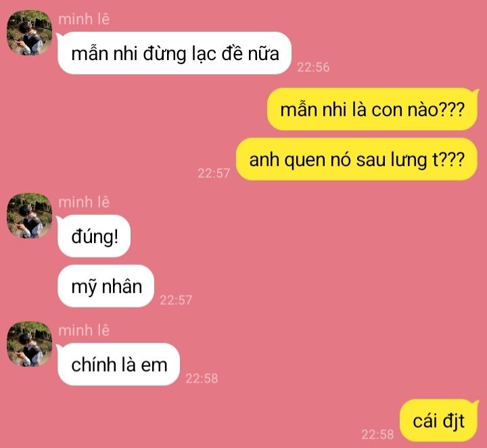Tap the bubble "anh quen nó sau lưng t???"
This screenshot has height=448, width=487.
[356, 159]
